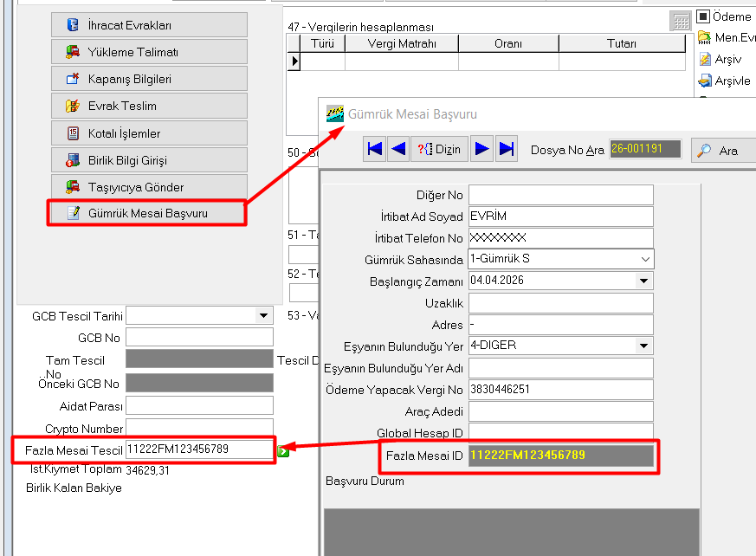Open GCB Tescil Tarihi dropdown

[263, 316]
